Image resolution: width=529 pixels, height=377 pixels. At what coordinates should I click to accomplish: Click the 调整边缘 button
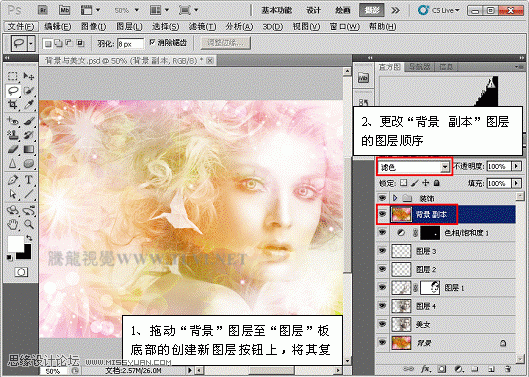[x=225, y=43]
